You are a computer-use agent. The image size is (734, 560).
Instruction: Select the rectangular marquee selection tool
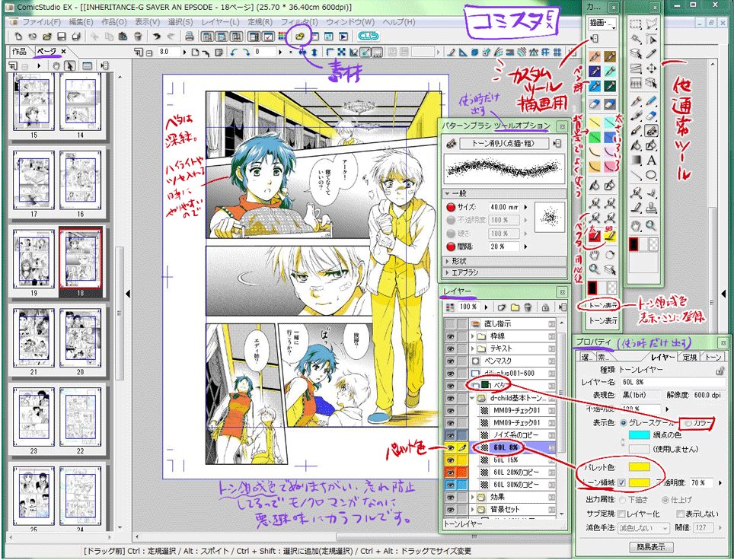(x=636, y=25)
